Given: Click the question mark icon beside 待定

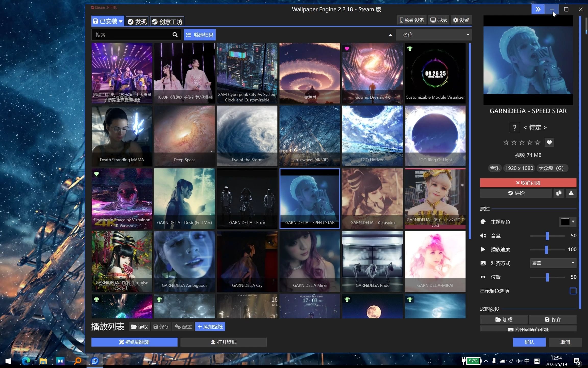Looking at the screenshot, I should tap(514, 128).
